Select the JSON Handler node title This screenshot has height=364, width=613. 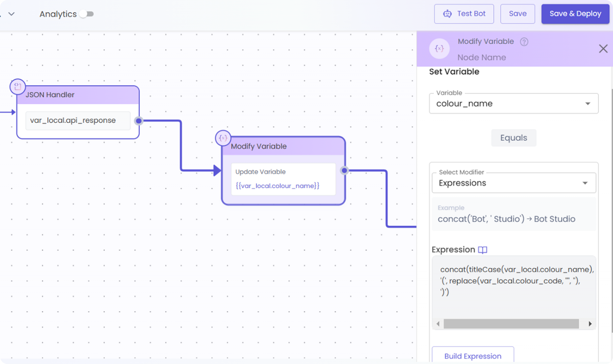click(50, 95)
